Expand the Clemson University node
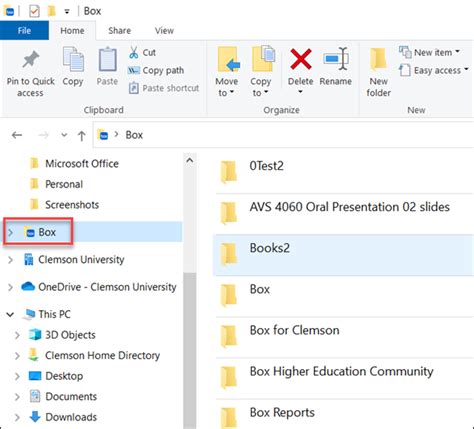 pyautogui.click(x=11, y=260)
